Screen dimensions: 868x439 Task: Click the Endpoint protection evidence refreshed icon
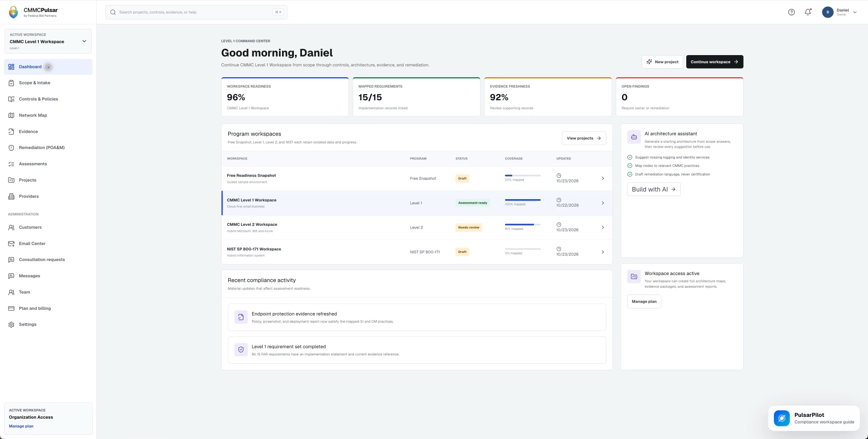(x=241, y=317)
